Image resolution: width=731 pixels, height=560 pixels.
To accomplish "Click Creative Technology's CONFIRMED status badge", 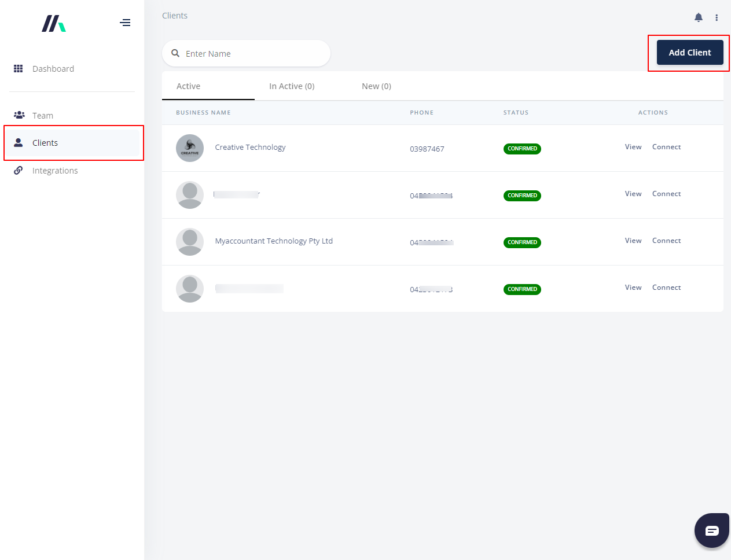I will (522, 149).
